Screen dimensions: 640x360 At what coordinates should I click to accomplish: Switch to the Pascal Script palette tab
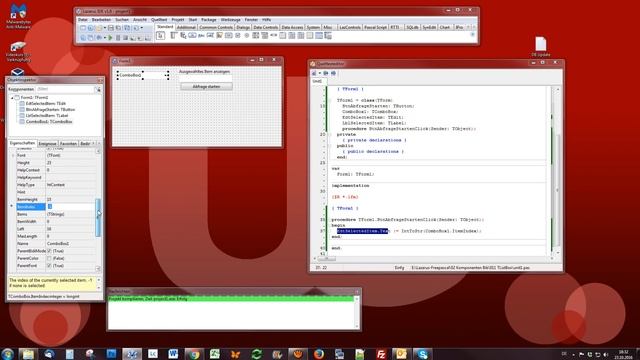pos(376,27)
